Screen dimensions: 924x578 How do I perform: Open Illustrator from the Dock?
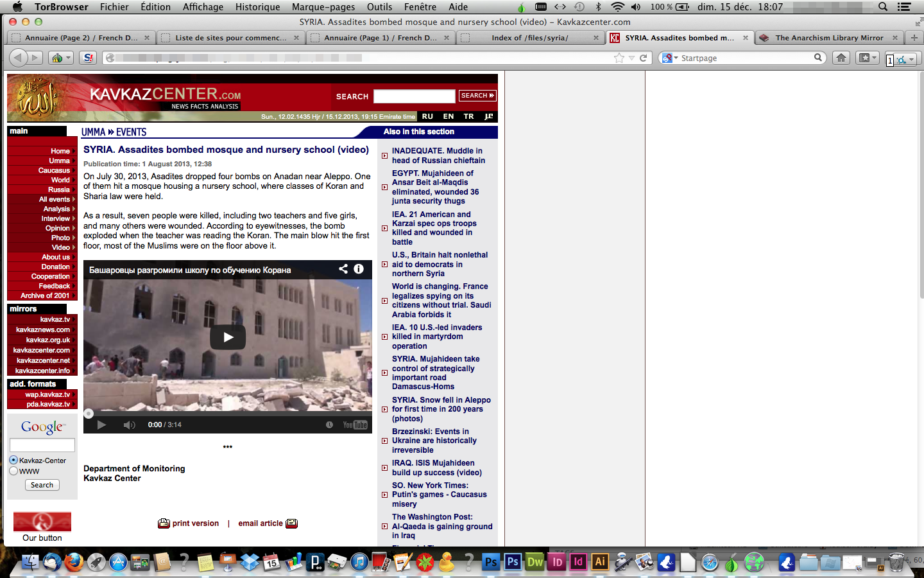600,562
